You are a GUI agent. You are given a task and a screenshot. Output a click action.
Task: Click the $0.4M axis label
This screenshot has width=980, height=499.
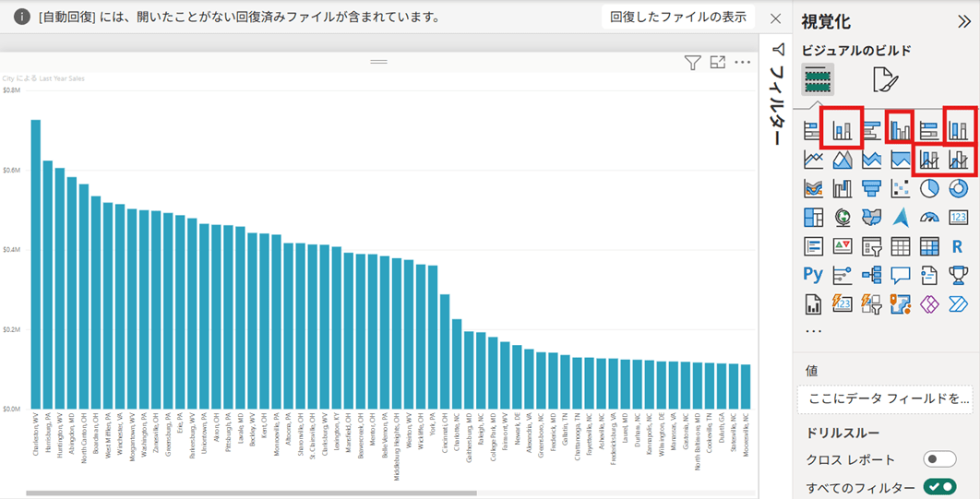(11, 250)
